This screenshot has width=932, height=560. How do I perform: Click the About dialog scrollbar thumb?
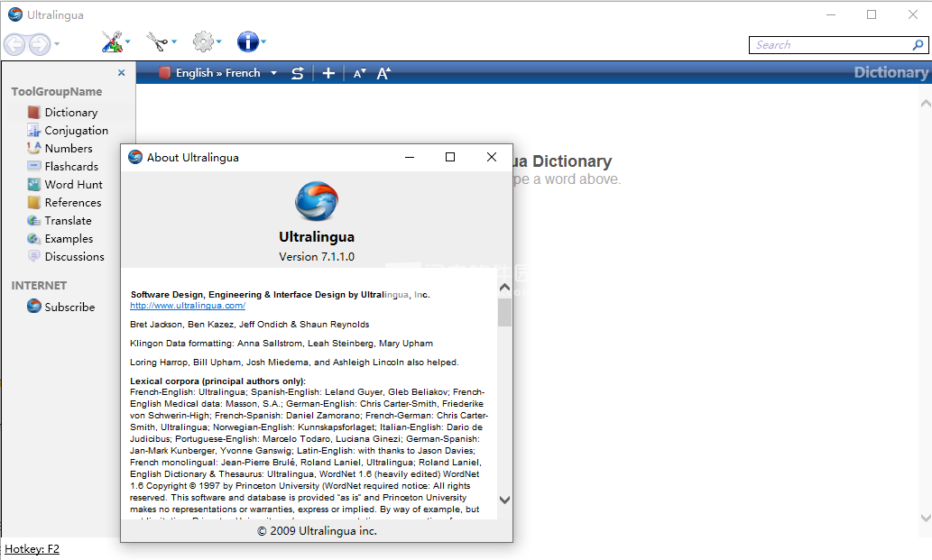[504, 312]
